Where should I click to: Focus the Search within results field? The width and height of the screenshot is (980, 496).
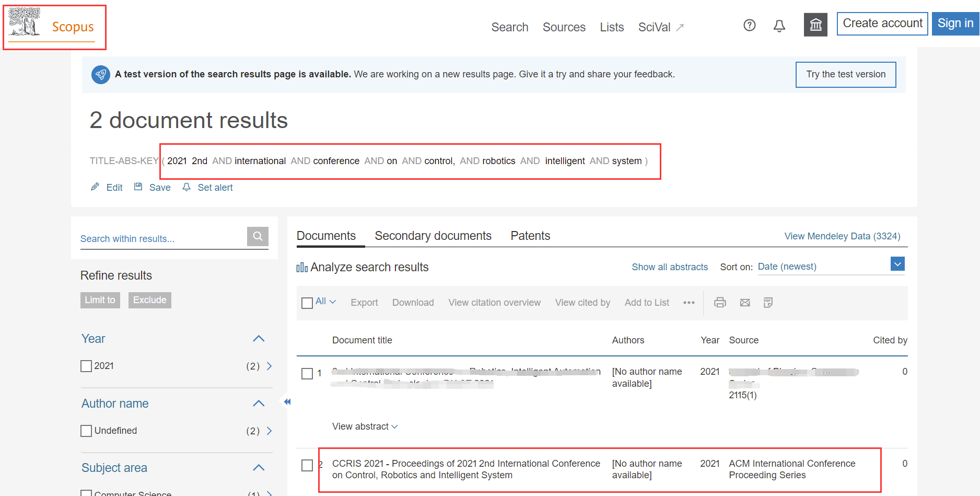[x=164, y=238]
